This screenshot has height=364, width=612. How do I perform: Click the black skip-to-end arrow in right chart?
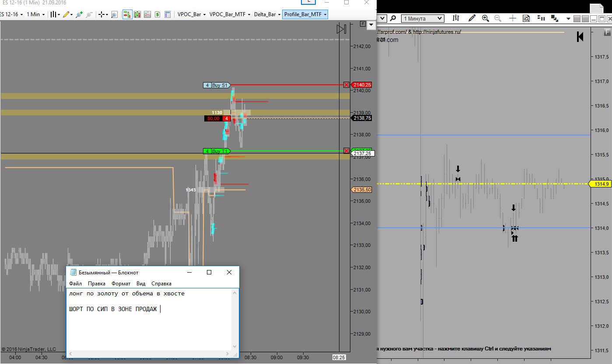(x=580, y=37)
